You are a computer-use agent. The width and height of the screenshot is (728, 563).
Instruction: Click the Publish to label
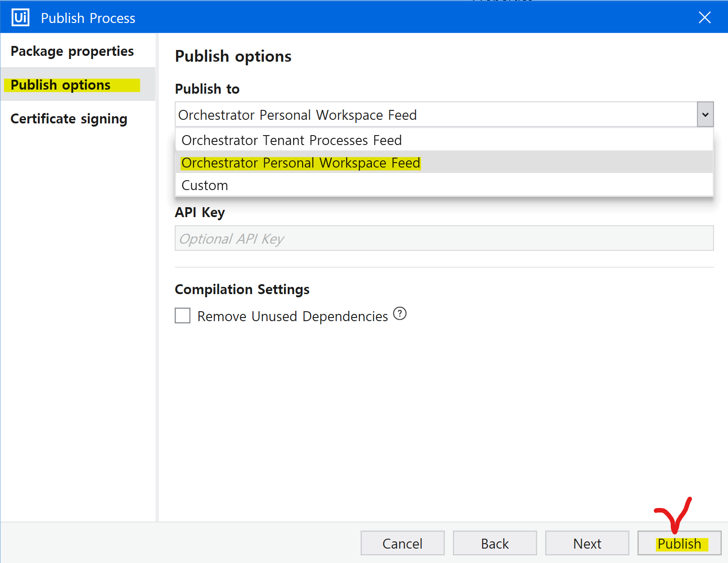(x=207, y=89)
